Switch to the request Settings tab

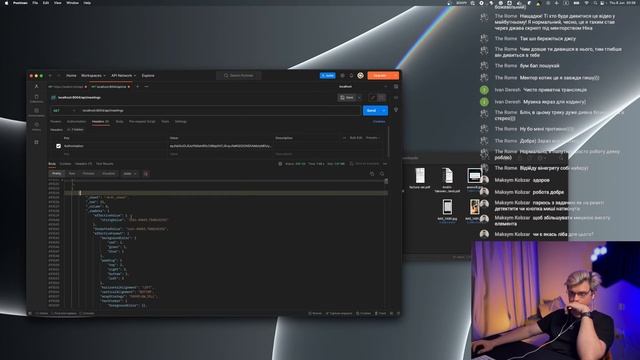pyautogui.click(x=180, y=122)
